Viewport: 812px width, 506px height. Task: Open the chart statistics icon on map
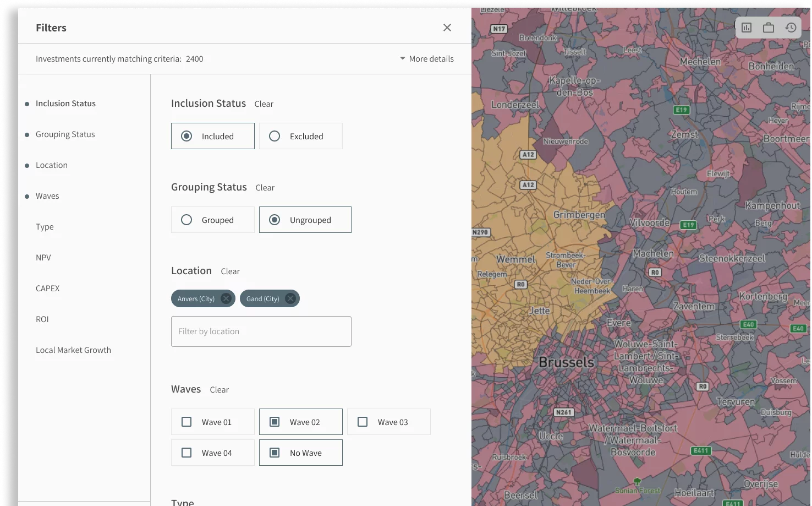(747, 28)
